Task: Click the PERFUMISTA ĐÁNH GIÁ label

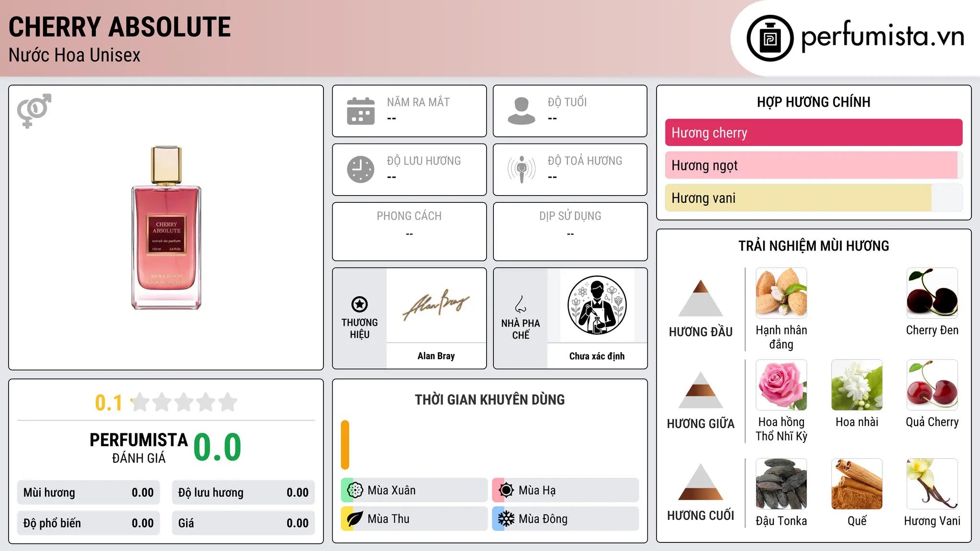Action: tap(139, 448)
